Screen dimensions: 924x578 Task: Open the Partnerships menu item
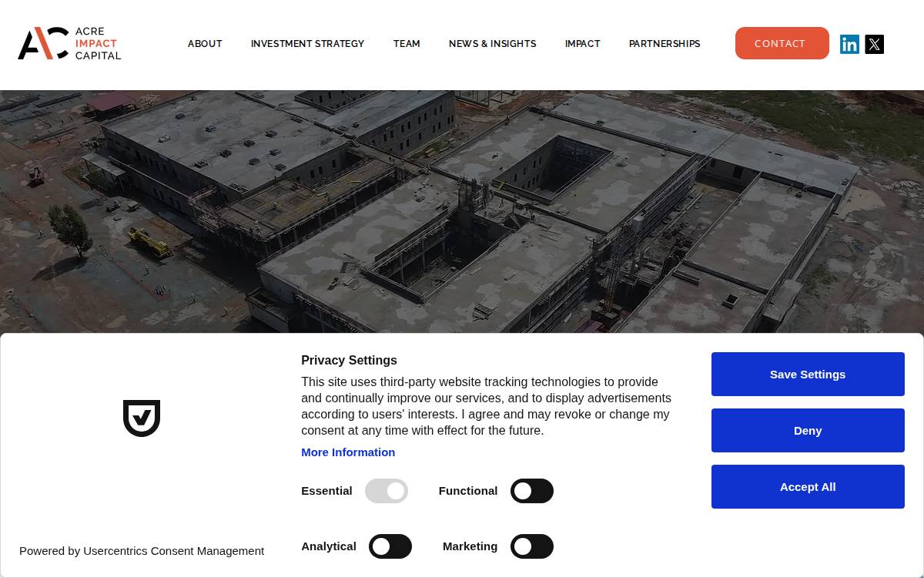point(665,44)
